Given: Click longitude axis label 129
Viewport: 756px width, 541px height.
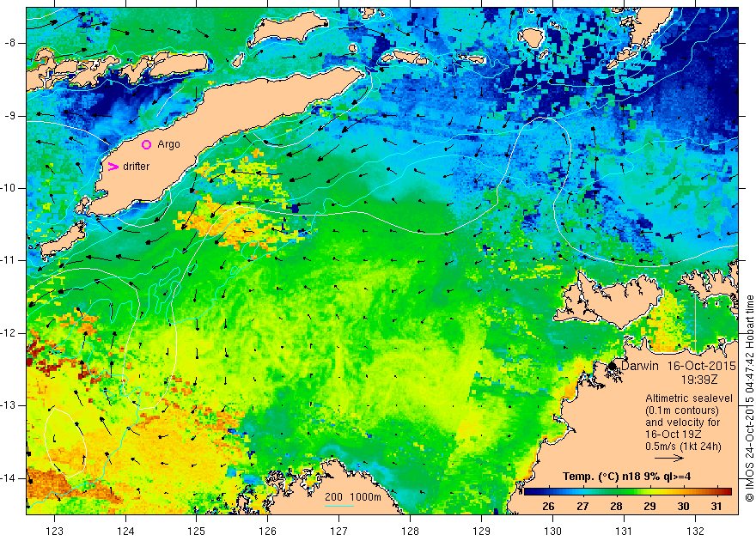Looking at the screenshot, I should click(482, 532).
